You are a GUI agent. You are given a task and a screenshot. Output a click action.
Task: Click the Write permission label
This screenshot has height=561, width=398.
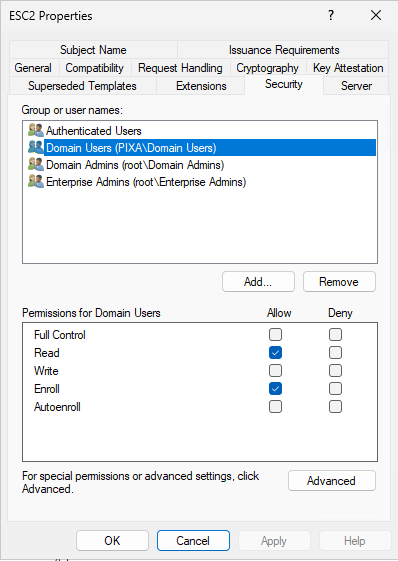coord(46,370)
